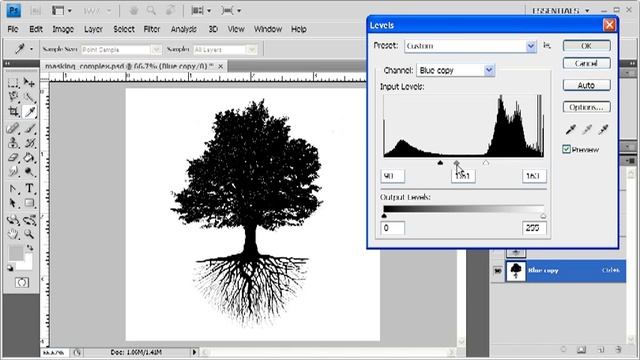Click Cancel in the Levels dialog

pos(587,63)
